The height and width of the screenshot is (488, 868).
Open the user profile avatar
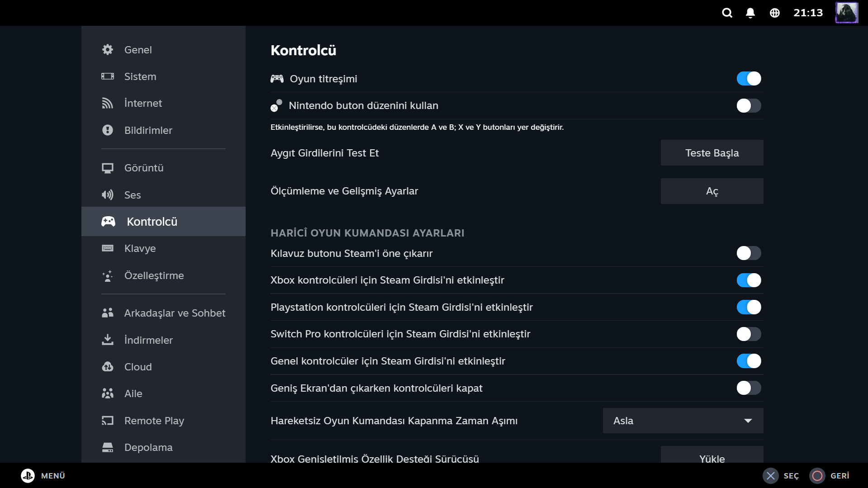click(x=846, y=13)
